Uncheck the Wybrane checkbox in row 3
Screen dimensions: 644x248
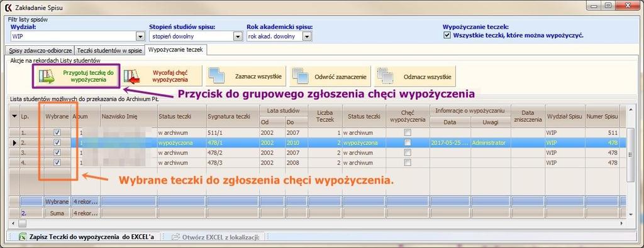[x=57, y=152]
